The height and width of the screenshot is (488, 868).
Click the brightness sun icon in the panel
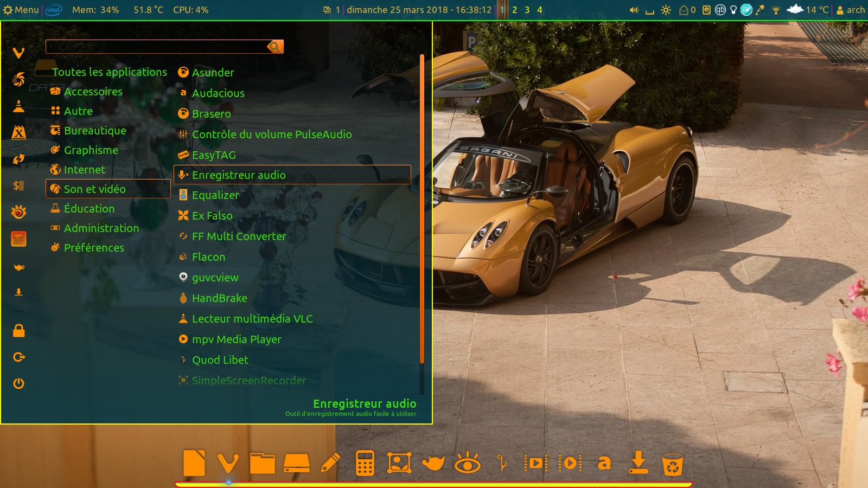(x=666, y=10)
